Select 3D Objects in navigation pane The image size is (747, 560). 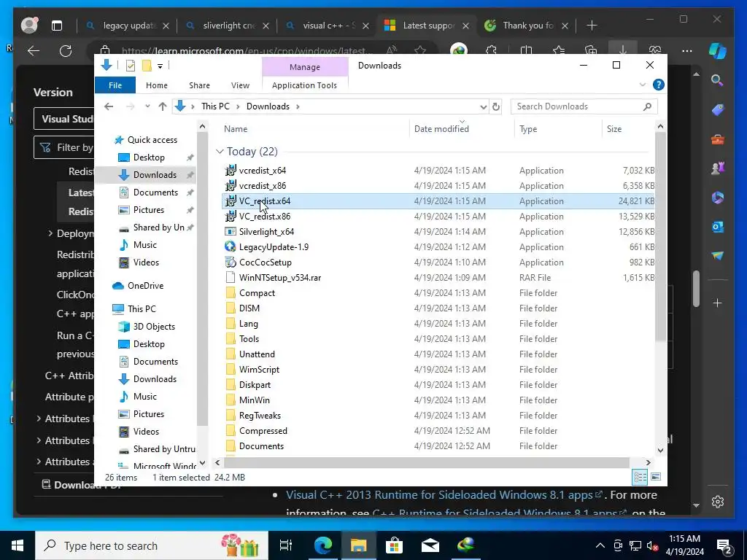coord(154,327)
